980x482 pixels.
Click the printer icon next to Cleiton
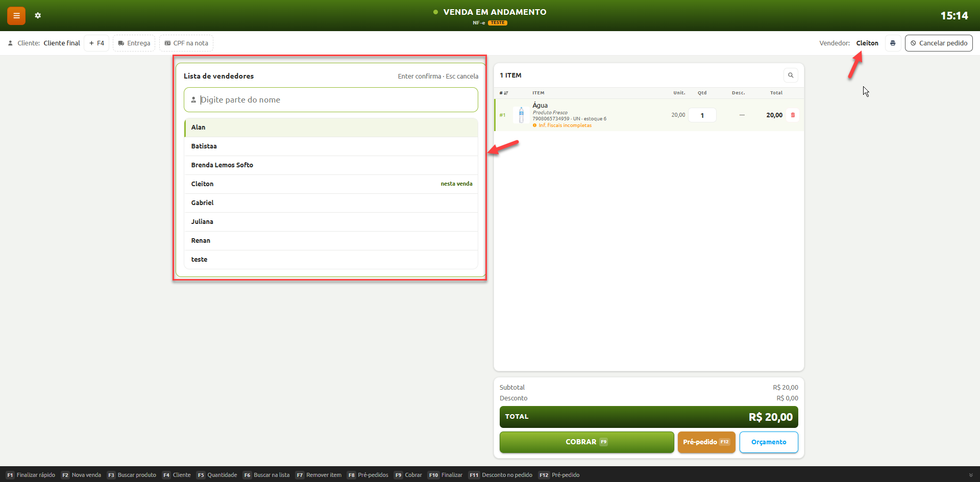tap(893, 43)
